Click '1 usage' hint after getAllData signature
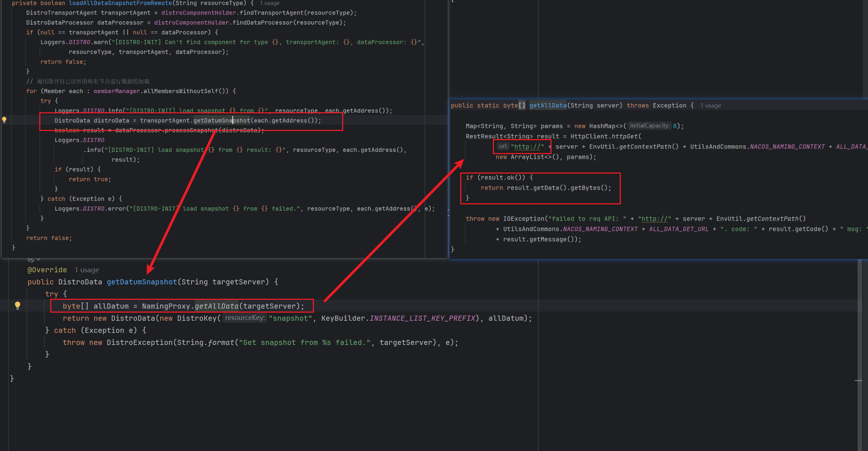This screenshot has height=451, width=868. pos(710,106)
